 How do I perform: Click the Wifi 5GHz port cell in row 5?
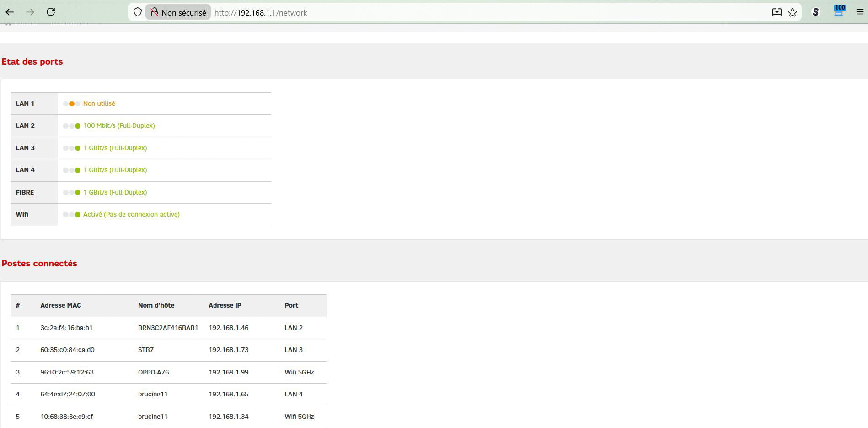[299, 417]
